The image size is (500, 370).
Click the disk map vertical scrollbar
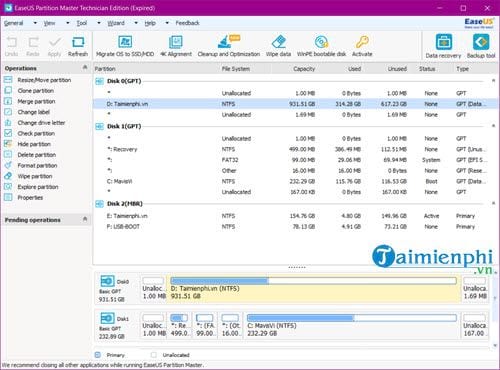click(x=495, y=309)
